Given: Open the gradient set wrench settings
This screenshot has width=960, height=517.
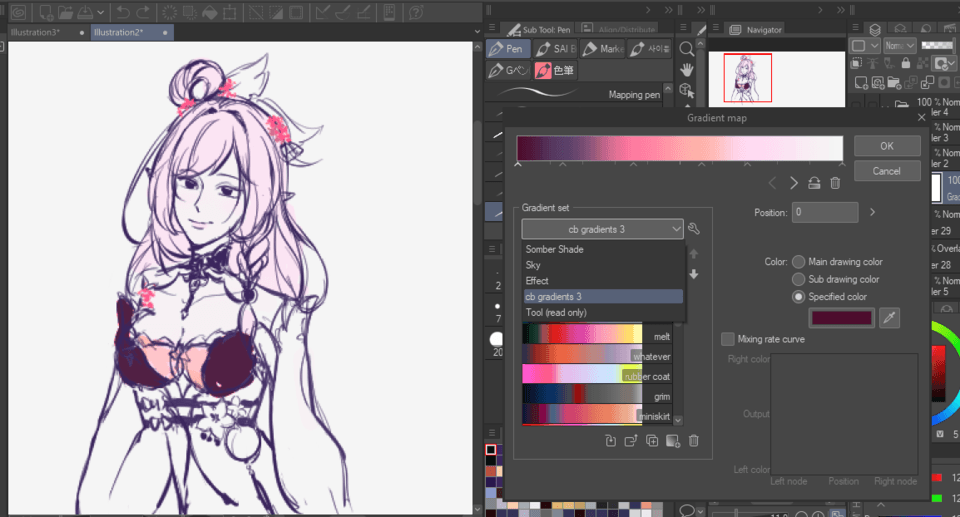Looking at the screenshot, I should (694, 228).
